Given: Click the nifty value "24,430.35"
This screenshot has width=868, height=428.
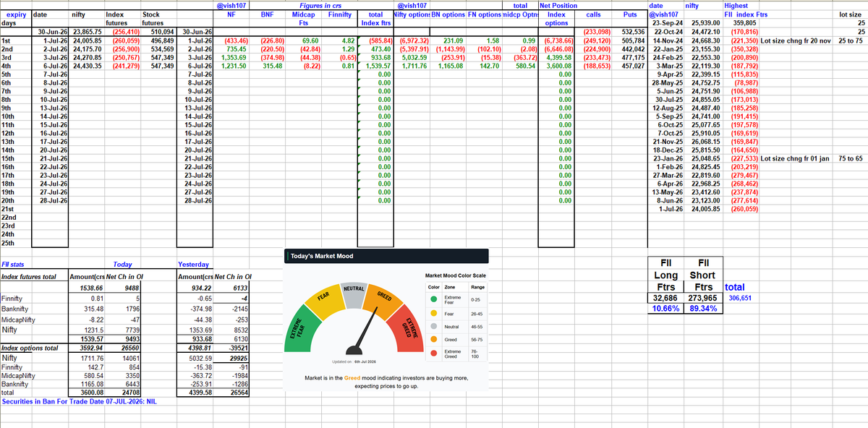Looking at the screenshot, I should tap(86, 67).
